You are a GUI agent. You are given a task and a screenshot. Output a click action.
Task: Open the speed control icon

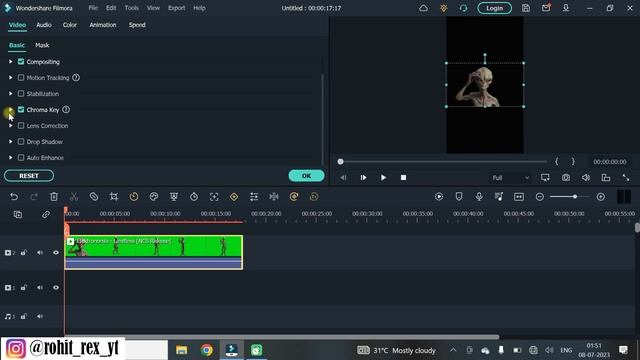tap(134, 197)
